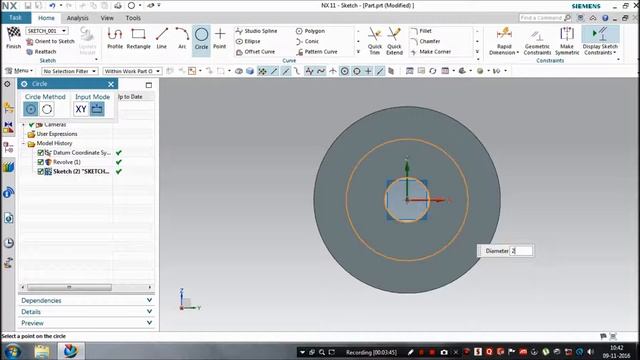The image size is (640, 360).
Task: Close the Circle dialog
Action: pyautogui.click(x=111, y=84)
